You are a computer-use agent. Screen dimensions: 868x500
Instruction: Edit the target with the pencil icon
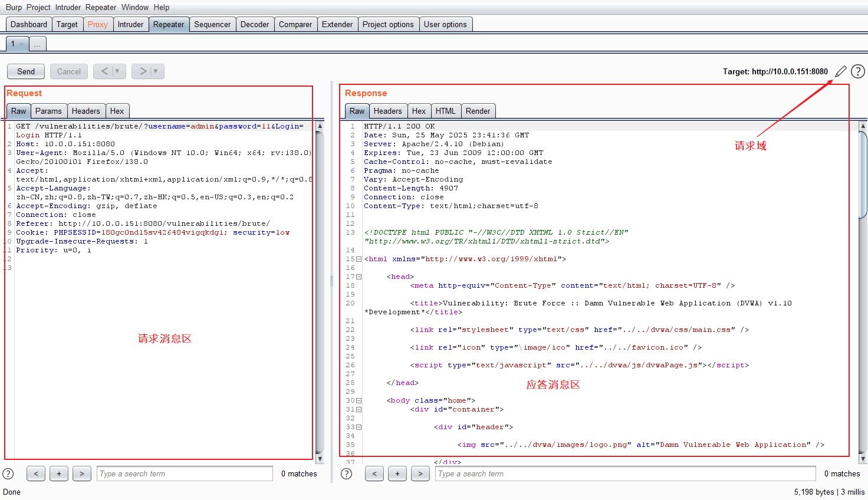(x=841, y=71)
